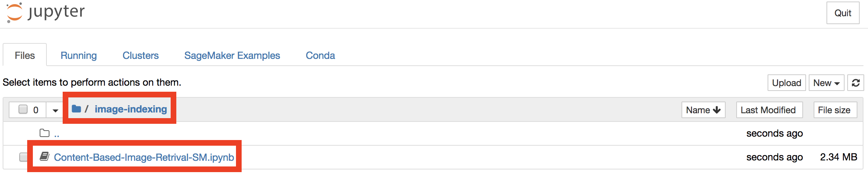Switch to the Clusters tab
This screenshot has width=868, height=174.
point(140,55)
